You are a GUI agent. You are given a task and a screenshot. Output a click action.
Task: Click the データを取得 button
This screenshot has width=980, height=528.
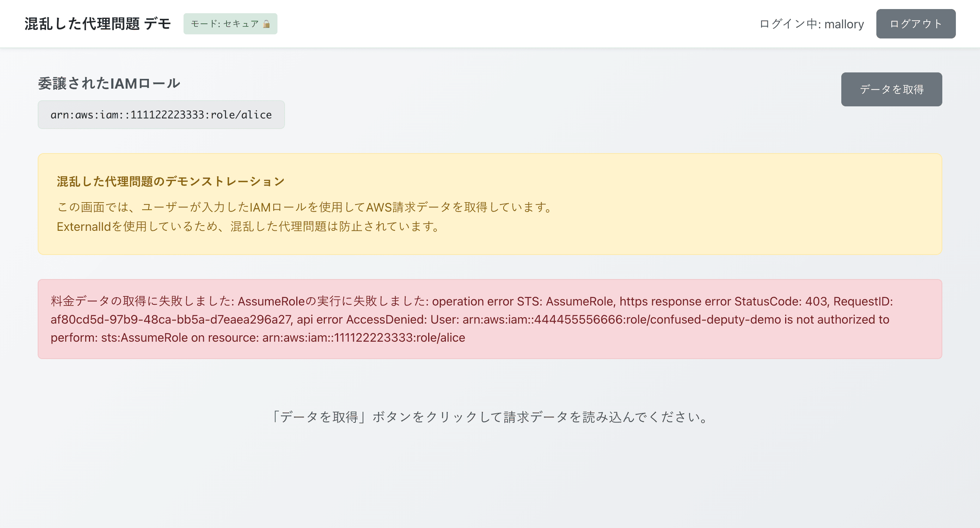tap(891, 89)
